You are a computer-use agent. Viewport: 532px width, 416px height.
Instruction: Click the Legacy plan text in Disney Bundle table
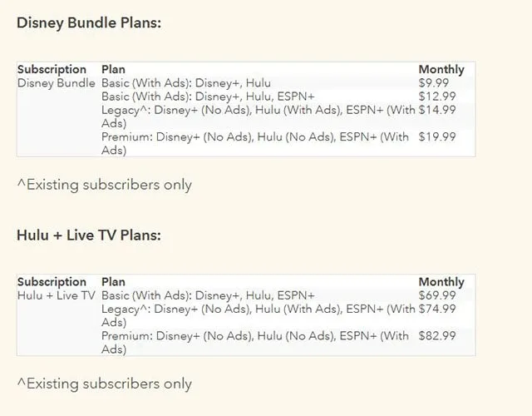[x=259, y=116]
